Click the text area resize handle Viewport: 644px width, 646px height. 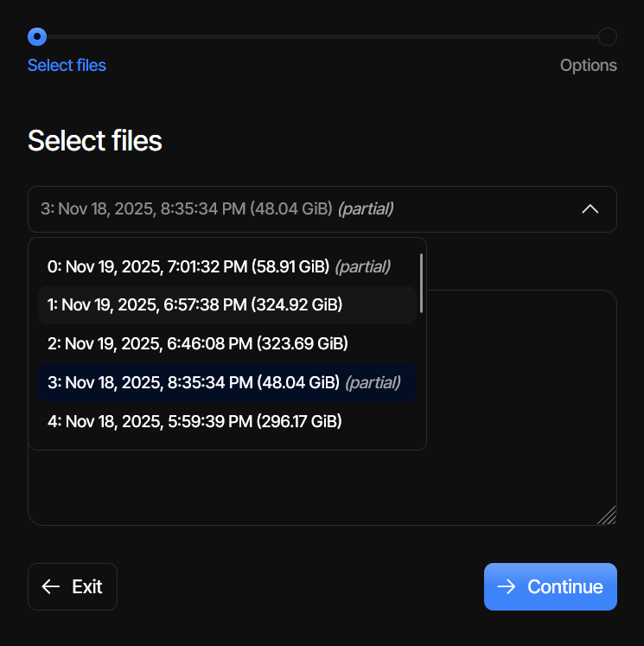(607, 515)
